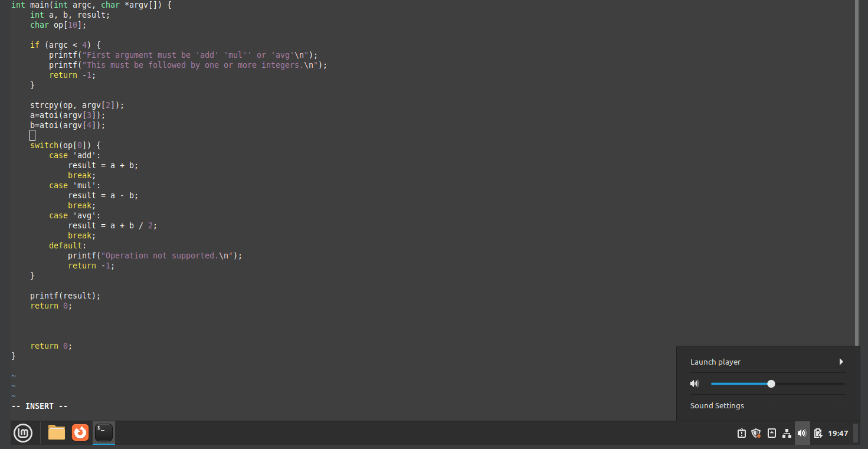
Task: Open the clipboard-with-exclamation tray icon
Action: pos(742,434)
